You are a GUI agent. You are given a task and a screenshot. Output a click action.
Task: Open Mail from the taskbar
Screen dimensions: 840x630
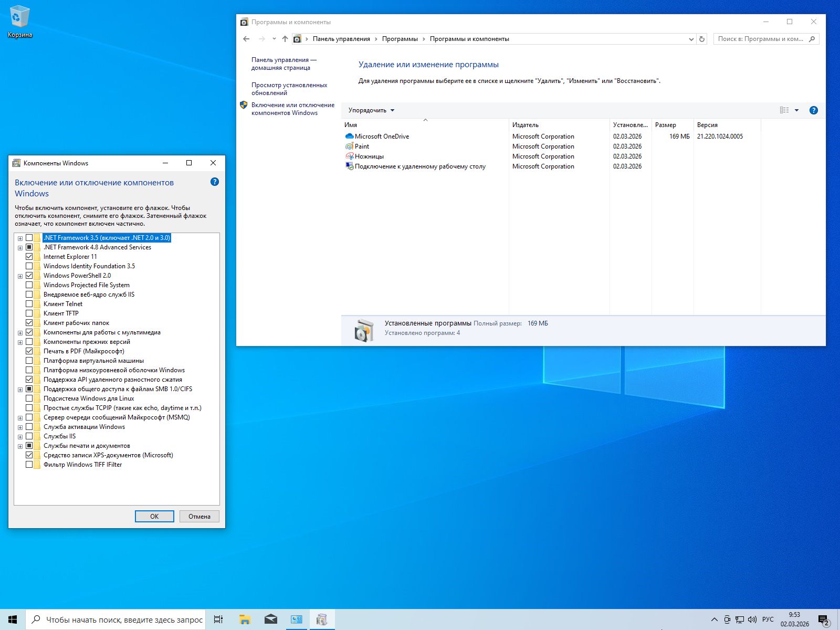point(270,619)
